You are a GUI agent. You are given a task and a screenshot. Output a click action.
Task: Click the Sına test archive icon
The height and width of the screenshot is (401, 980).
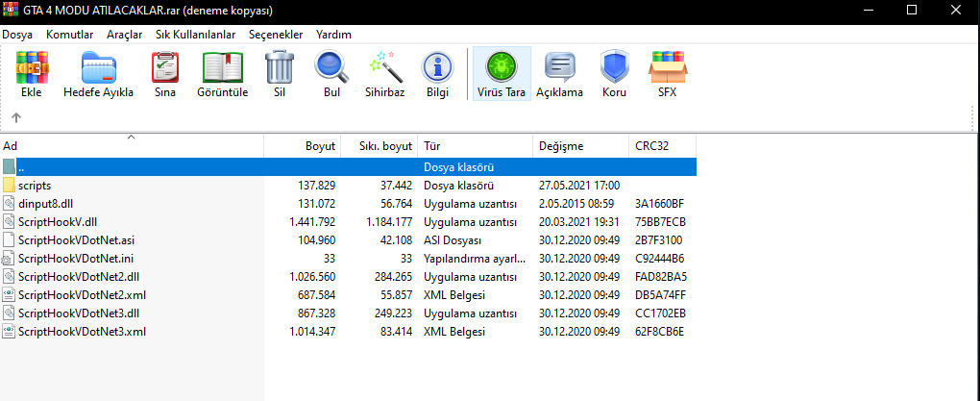(x=165, y=67)
